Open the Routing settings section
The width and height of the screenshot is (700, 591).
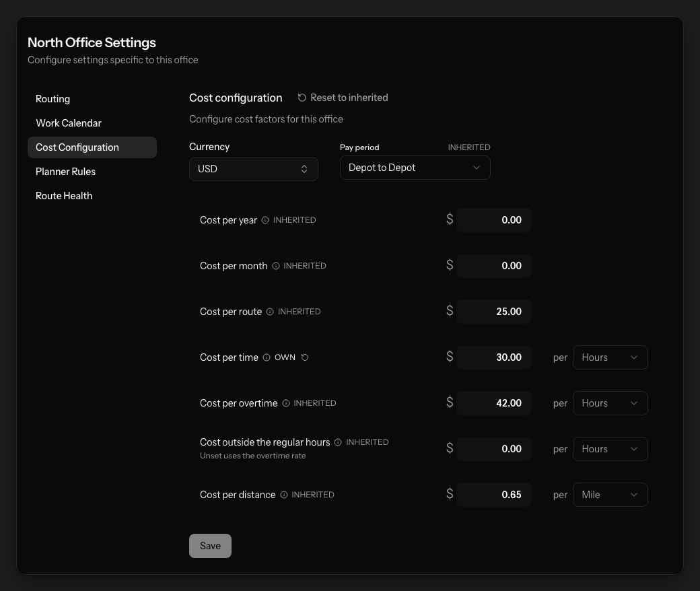click(92, 99)
